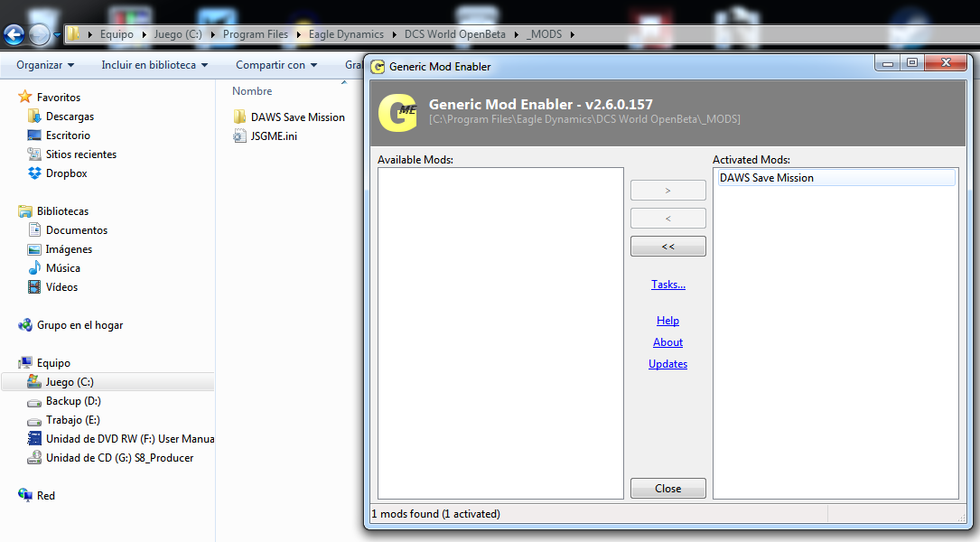Open the Música library icon
980x542 pixels.
click(34, 268)
